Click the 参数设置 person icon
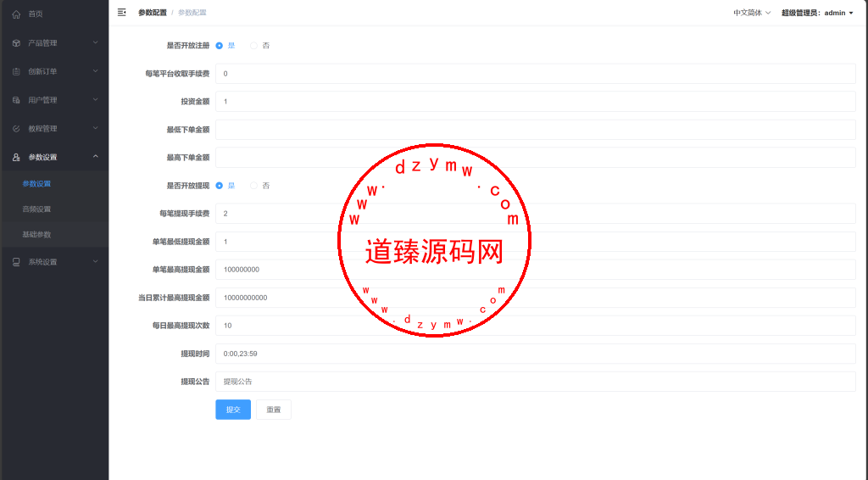868x480 pixels. coord(16,157)
